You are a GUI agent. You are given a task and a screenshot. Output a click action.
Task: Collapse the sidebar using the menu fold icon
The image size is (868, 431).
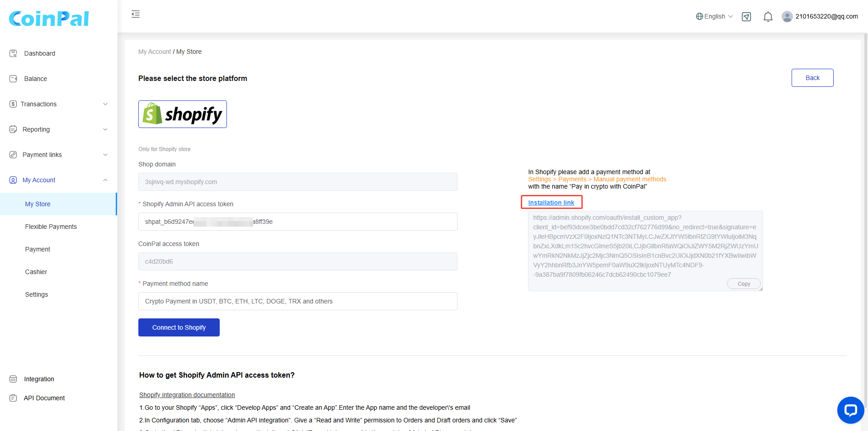[x=136, y=14]
